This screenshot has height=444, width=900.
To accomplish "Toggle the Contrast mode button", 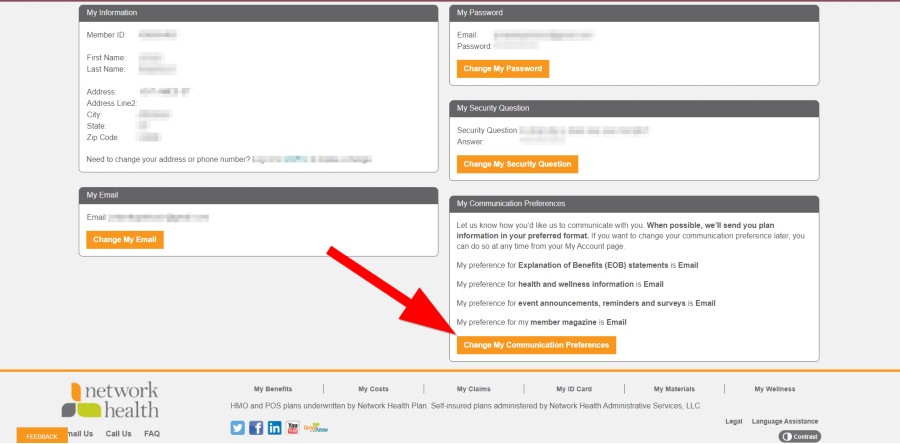I will 798,437.
